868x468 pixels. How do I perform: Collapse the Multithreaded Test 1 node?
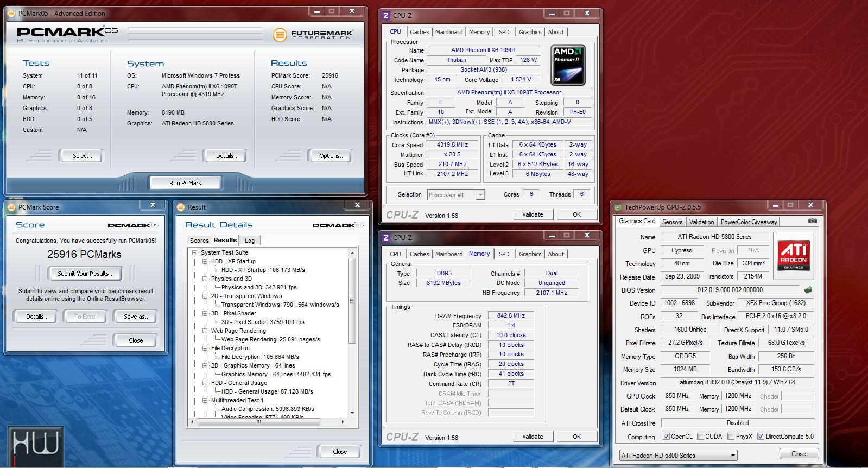(x=205, y=400)
